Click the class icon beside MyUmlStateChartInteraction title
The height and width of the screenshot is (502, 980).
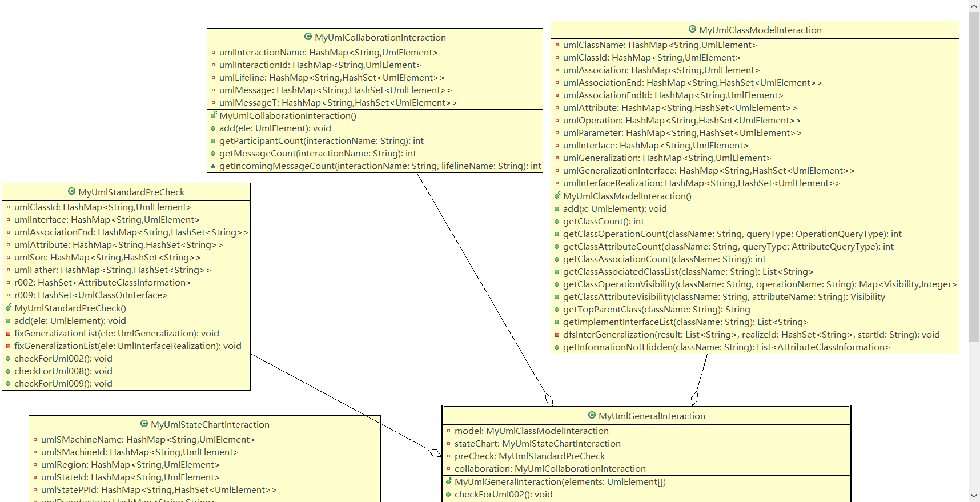pyautogui.click(x=144, y=424)
